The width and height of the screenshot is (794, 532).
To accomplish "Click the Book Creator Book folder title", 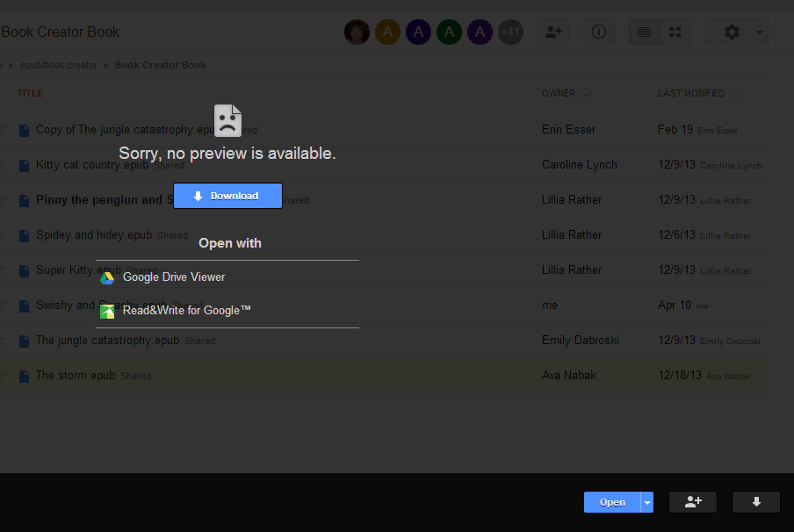I will [61, 32].
